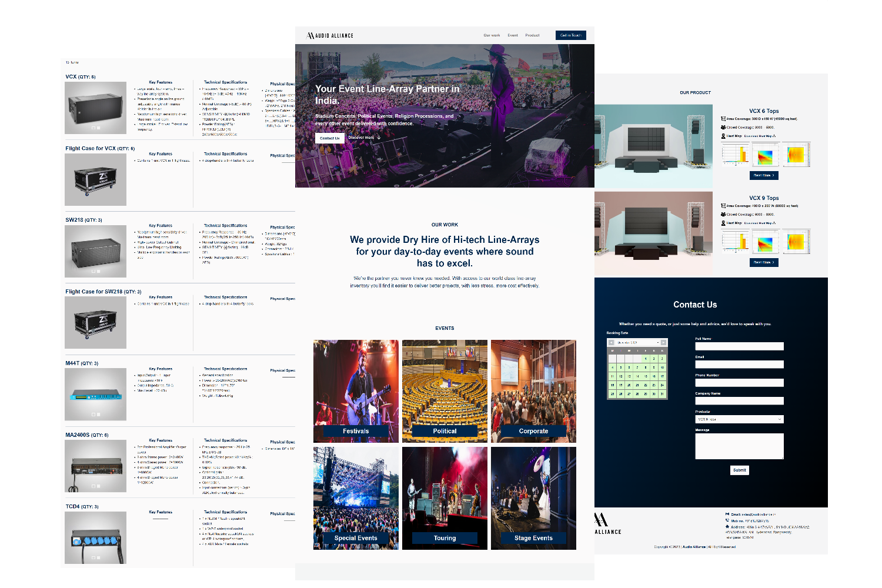Select day 1 in booking calendar
The height and width of the screenshot is (588, 882).
[x=646, y=359]
